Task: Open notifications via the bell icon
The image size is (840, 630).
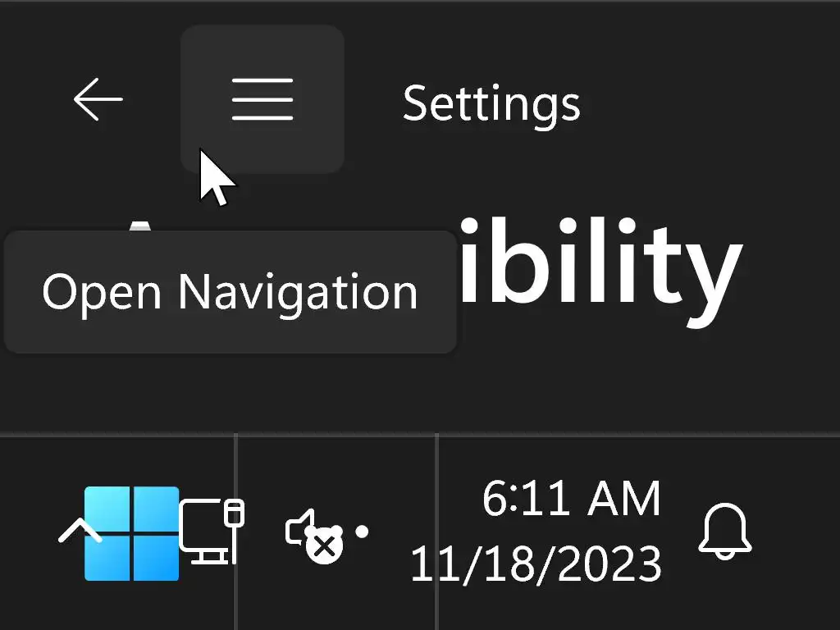Action: click(724, 532)
